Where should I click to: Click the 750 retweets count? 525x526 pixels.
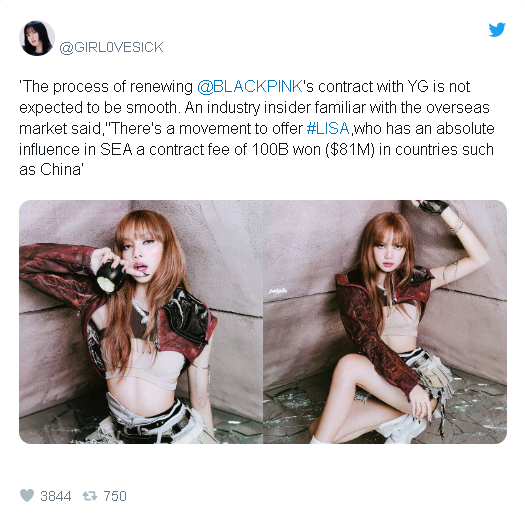point(115,496)
